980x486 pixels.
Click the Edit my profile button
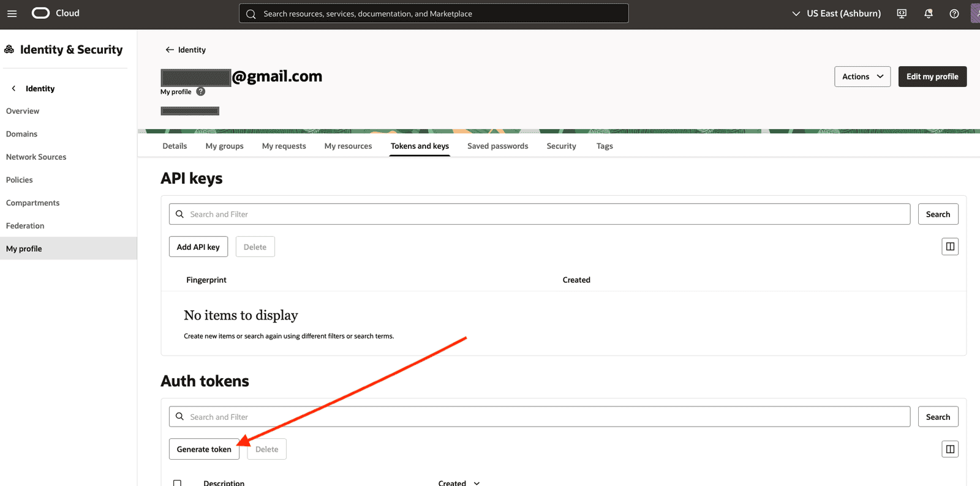(932, 77)
